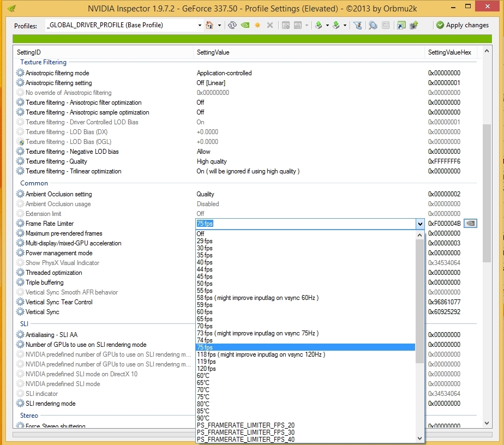Click the SLI group header

coord(25,323)
